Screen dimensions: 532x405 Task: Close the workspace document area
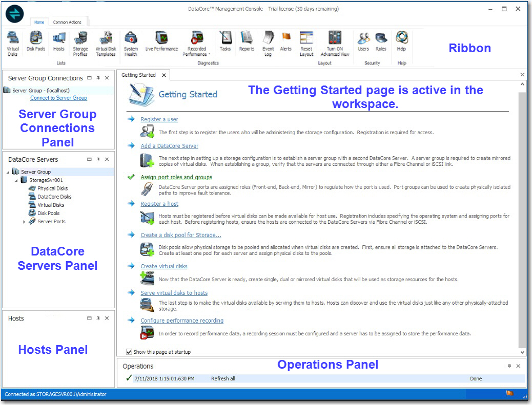[x=522, y=75]
